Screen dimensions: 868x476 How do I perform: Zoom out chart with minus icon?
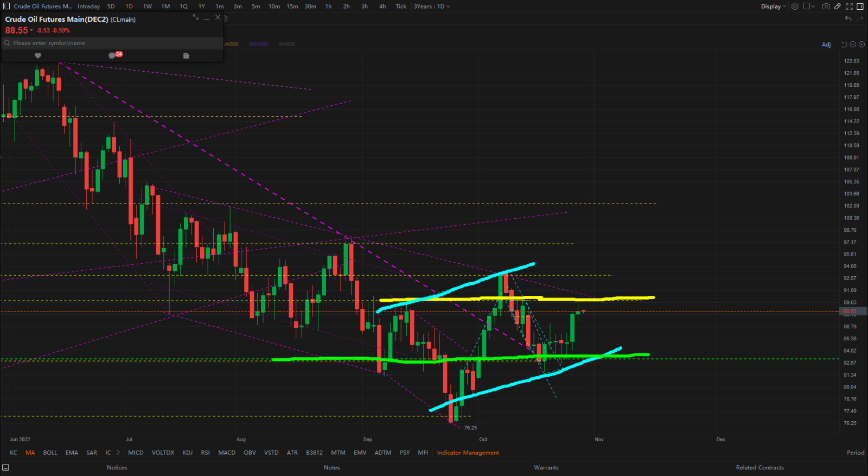coord(853,45)
